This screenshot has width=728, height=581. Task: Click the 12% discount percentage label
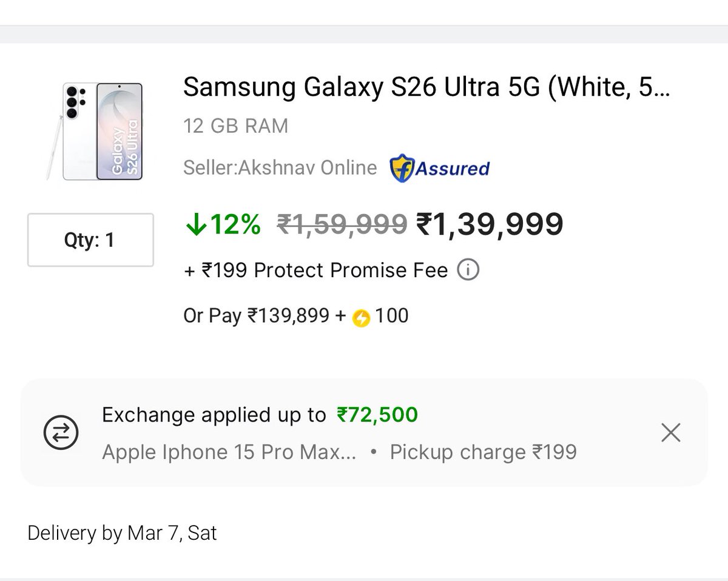point(235,225)
